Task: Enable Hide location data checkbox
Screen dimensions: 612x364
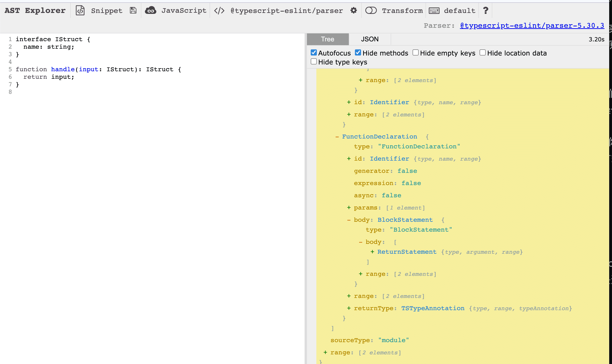Action: coord(482,53)
